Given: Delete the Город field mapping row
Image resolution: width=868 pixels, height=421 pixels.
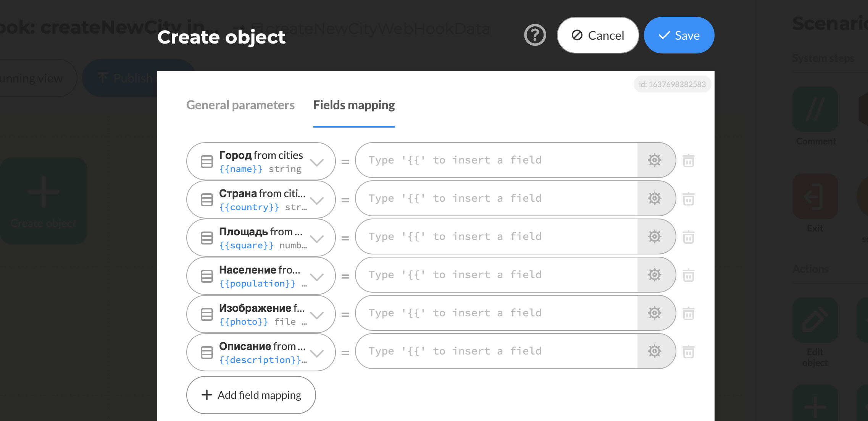Looking at the screenshot, I should [688, 160].
